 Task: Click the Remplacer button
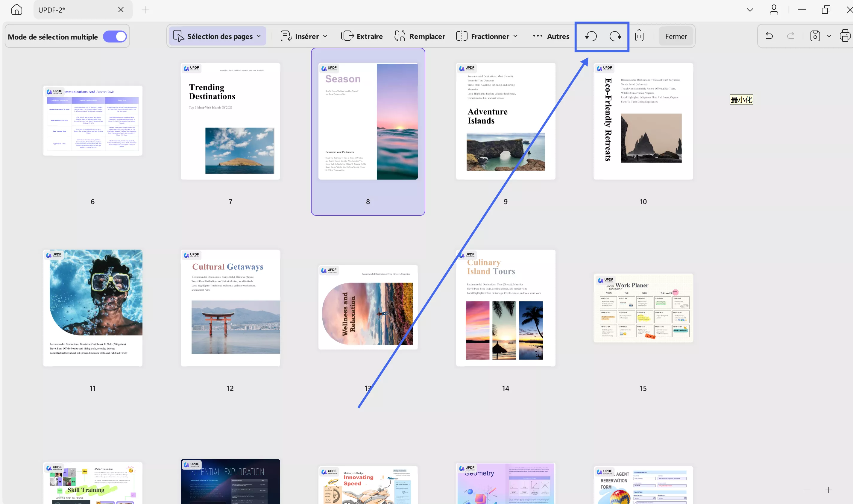point(420,36)
